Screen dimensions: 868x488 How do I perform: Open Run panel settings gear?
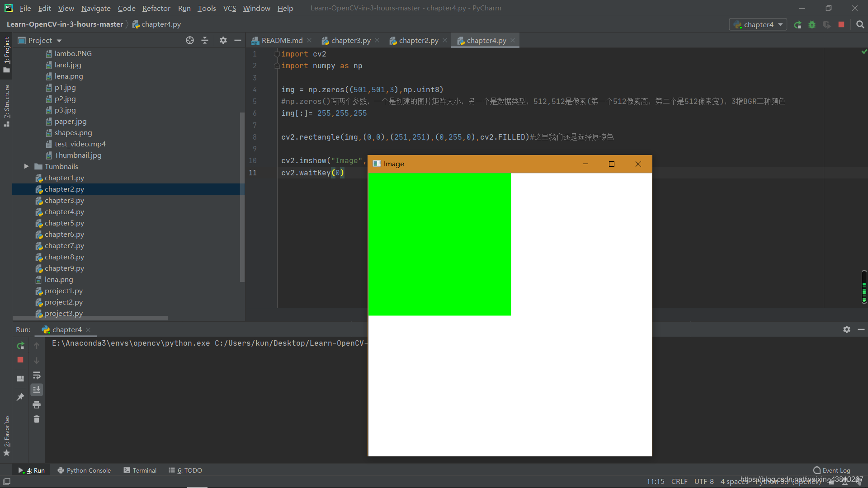(x=846, y=329)
